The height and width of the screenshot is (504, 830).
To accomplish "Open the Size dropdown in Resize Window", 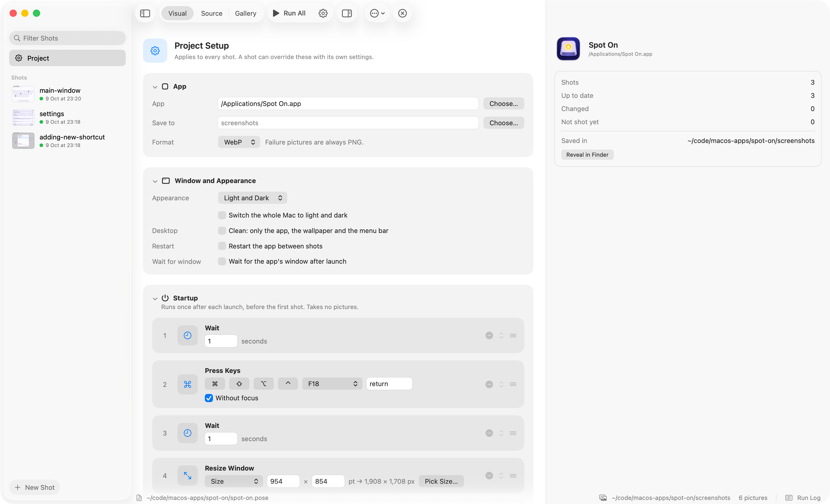I will pos(234,481).
